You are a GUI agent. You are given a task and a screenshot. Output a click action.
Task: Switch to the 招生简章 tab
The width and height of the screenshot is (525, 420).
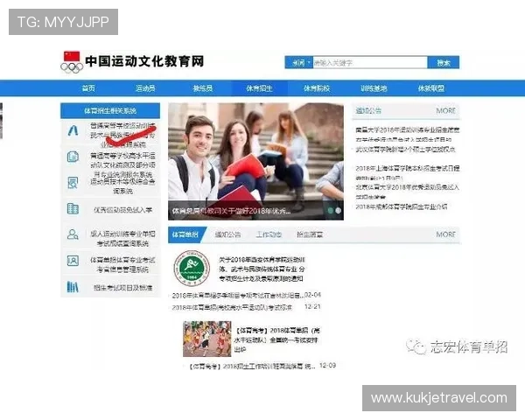pos(310,234)
